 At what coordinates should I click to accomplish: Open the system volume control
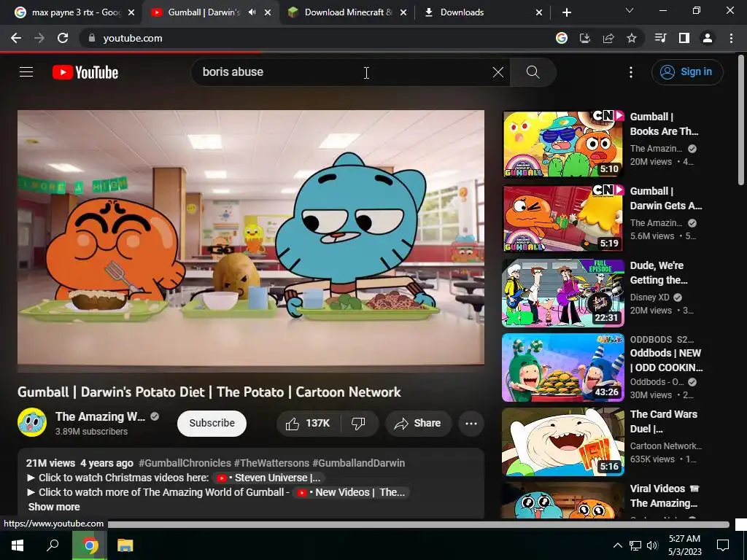[652, 545]
